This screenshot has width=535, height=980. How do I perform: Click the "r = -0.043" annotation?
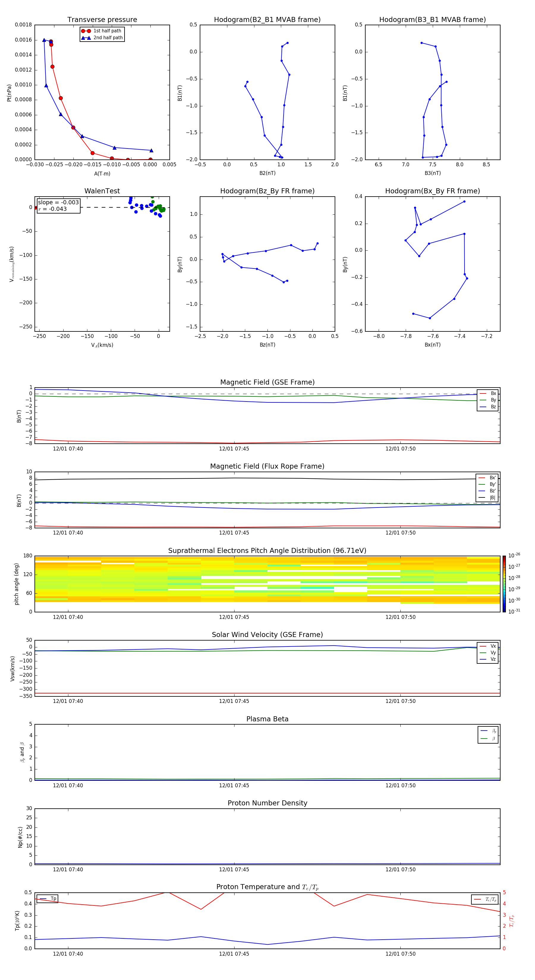53,209
